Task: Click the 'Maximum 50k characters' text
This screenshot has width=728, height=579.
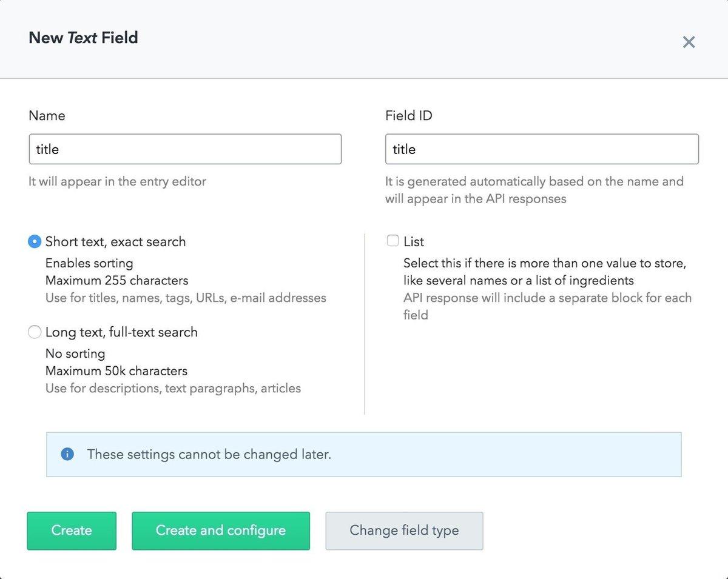Action: (x=116, y=371)
